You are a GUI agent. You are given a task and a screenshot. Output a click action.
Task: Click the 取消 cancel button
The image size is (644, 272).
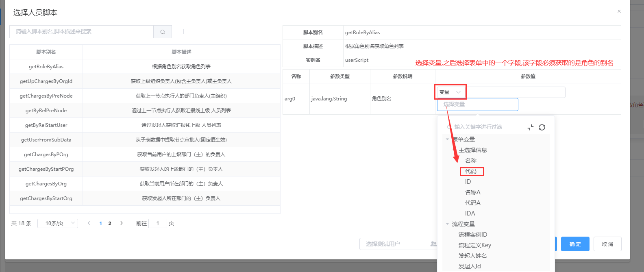tap(607, 244)
